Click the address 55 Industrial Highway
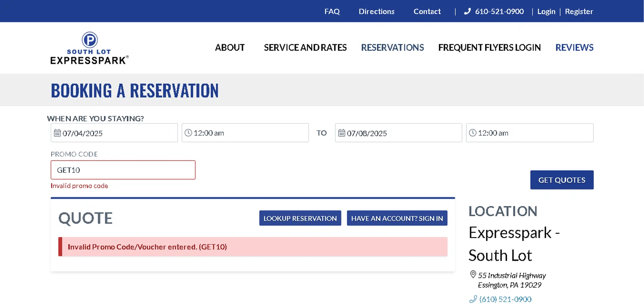The height and width of the screenshot is (305, 644). click(x=512, y=275)
